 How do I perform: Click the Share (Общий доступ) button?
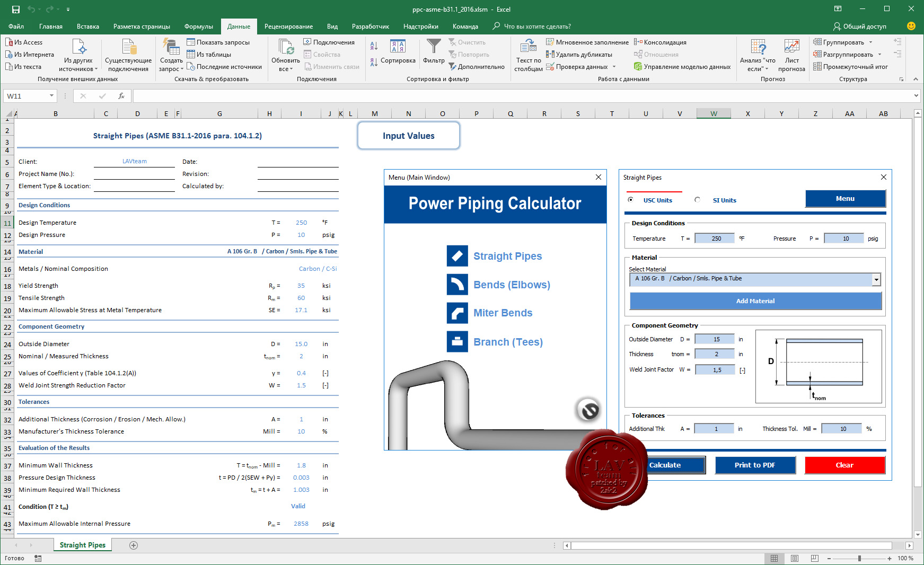(860, 27)
